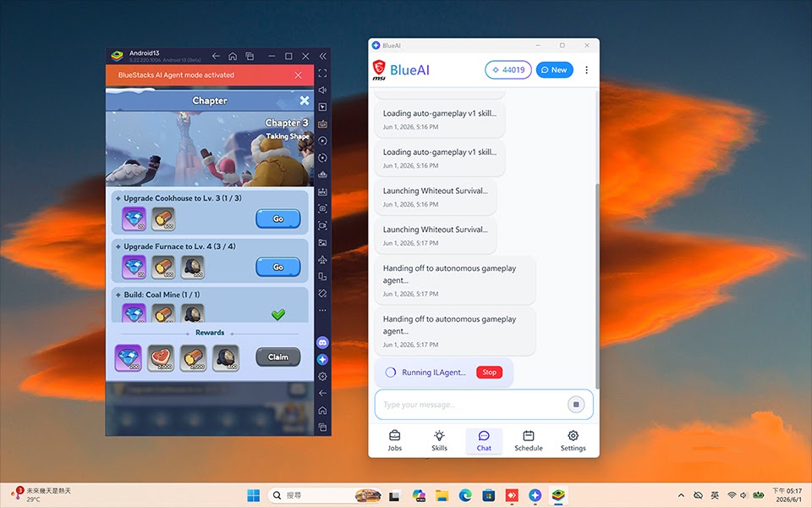This screenshot has width=812, height=508.
Task: Toggle fullscreen in BlueStacks sidebar
Action: pos(322,73)
